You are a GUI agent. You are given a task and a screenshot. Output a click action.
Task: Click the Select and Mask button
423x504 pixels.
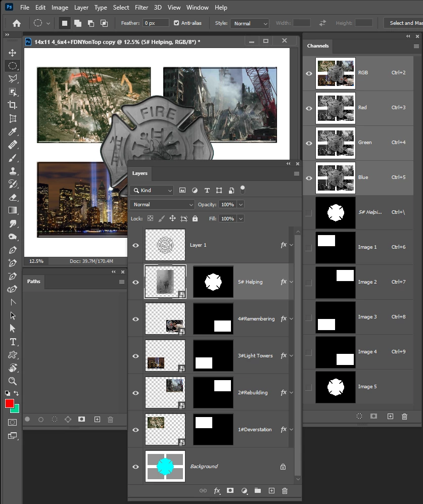pyautogui.click(x=404, y=23)
